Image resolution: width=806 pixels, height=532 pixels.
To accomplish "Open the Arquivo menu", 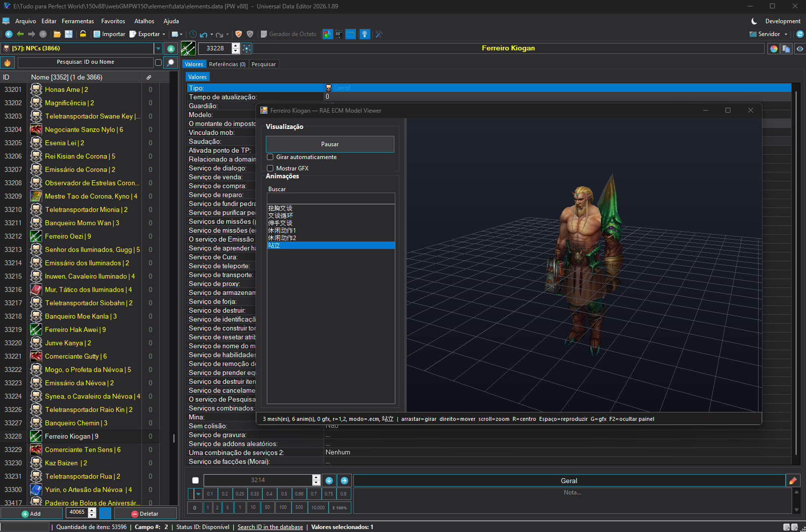I will (x=26, y=21).
